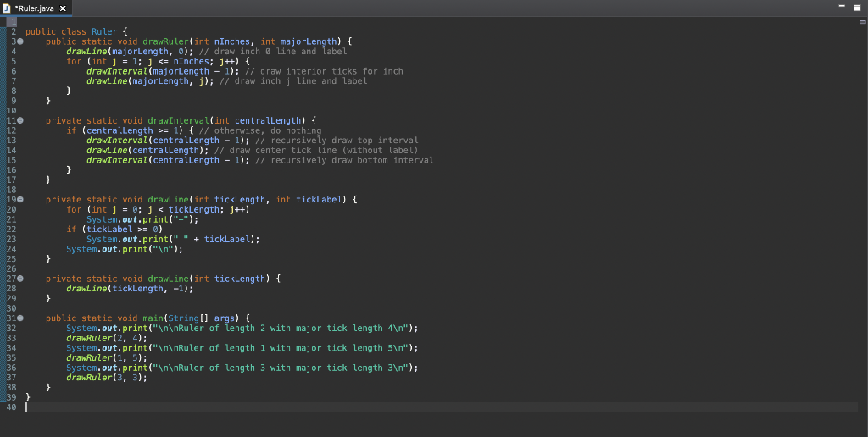The width and height of the screenshot is (868, 437).
Task: Click string 'Ruler of length 2 with major tick length 4'
Action: coord(281,328)
